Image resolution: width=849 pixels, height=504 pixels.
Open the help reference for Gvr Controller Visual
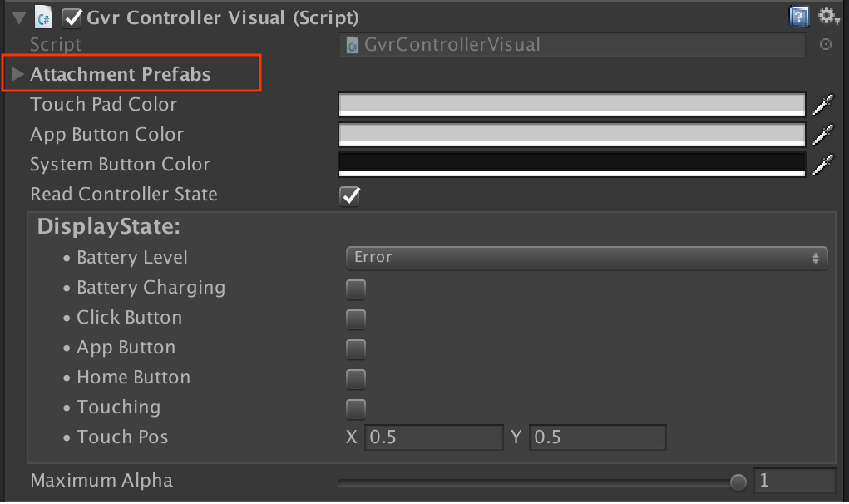(x=799, y=16)
